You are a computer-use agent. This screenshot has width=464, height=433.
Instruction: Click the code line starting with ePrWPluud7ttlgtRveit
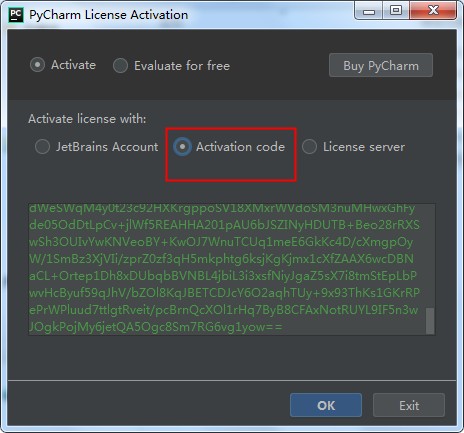(x=224, y=310)
